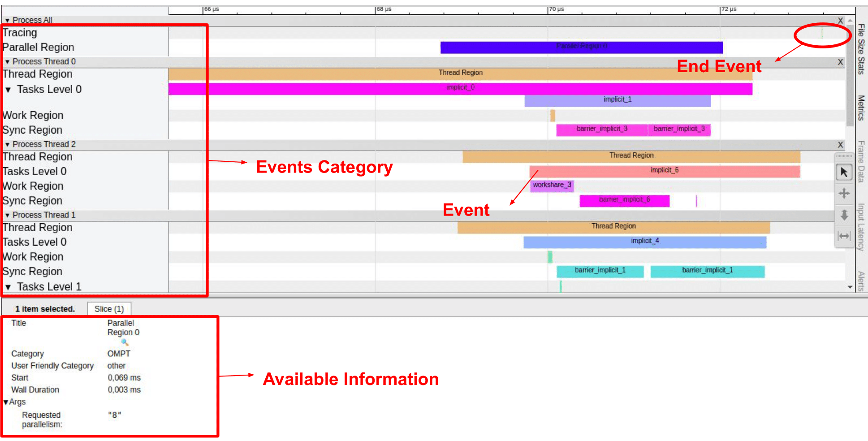Open the Metrics side tab
Image resolution: width=868 pixels, height=441 pixels.
pos(860,108)
